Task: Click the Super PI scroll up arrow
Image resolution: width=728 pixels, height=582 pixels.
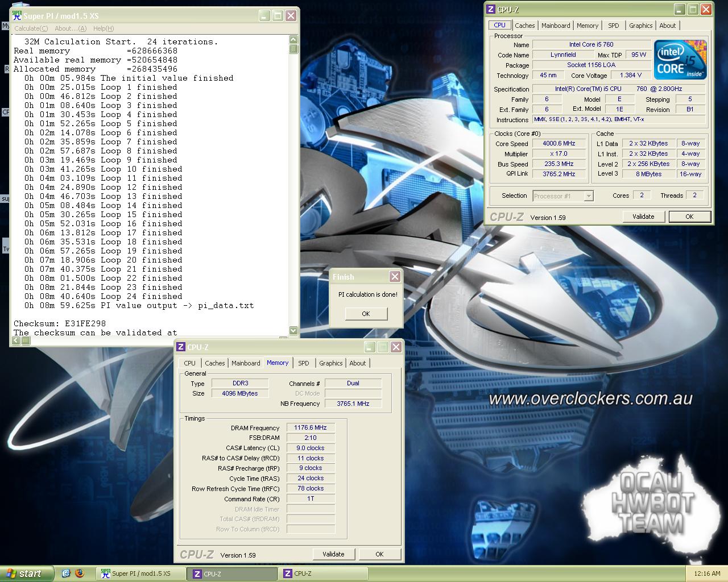Action: click(x=293, y=39)
